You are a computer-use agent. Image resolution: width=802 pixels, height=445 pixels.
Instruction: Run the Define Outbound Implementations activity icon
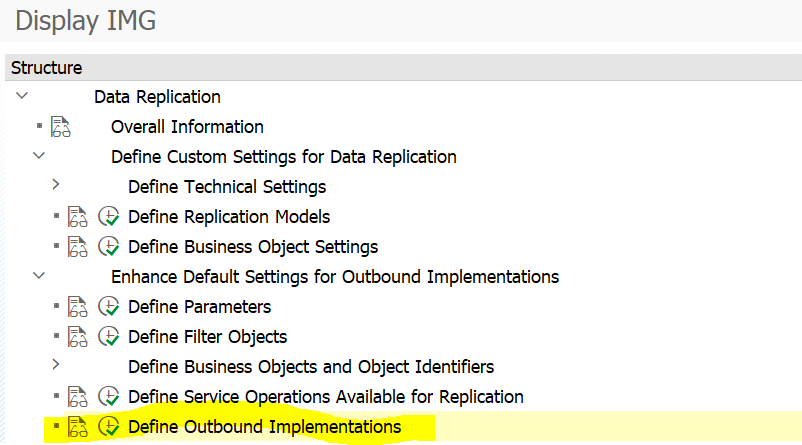[109, 427]
